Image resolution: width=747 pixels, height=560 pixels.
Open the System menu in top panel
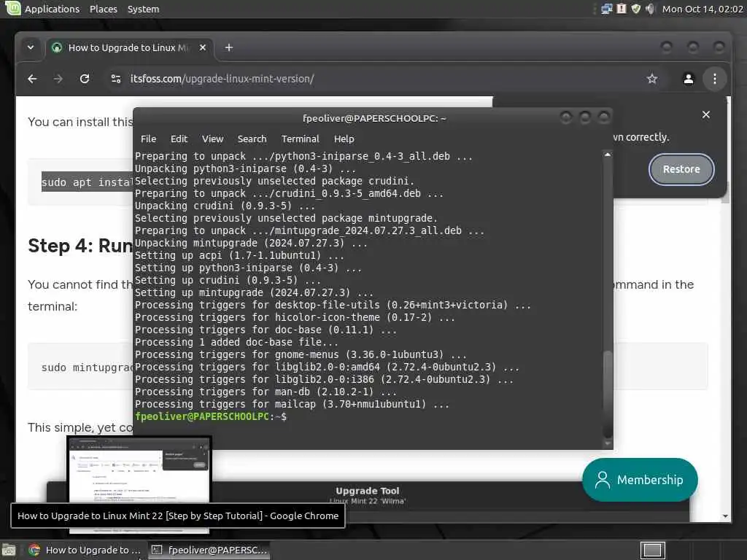click(143, 9)
